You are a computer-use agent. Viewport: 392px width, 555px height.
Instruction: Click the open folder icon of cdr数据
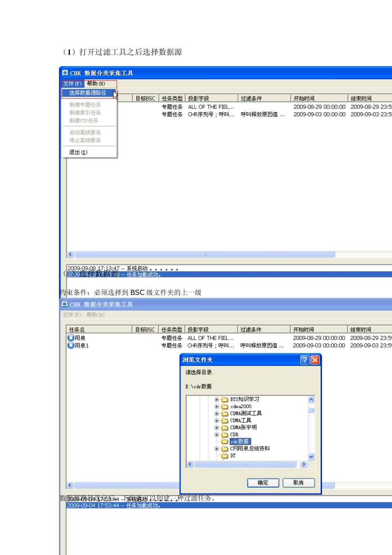225,441
